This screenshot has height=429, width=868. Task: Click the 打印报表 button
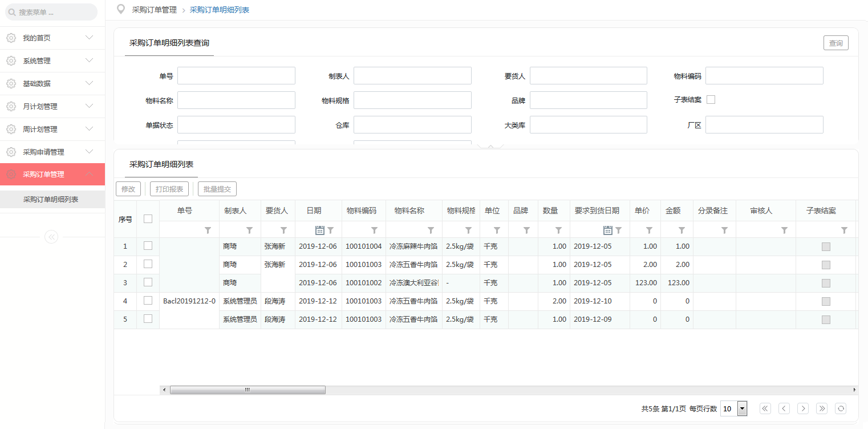coord(169,189)
